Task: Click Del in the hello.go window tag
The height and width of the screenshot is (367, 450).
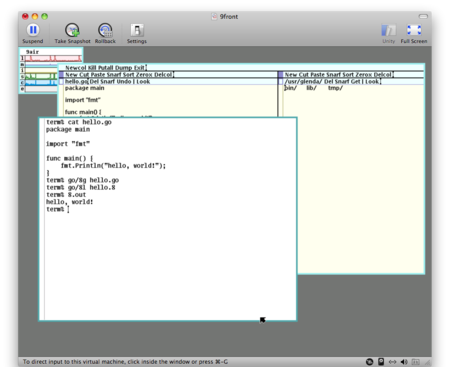Action: 94,82
